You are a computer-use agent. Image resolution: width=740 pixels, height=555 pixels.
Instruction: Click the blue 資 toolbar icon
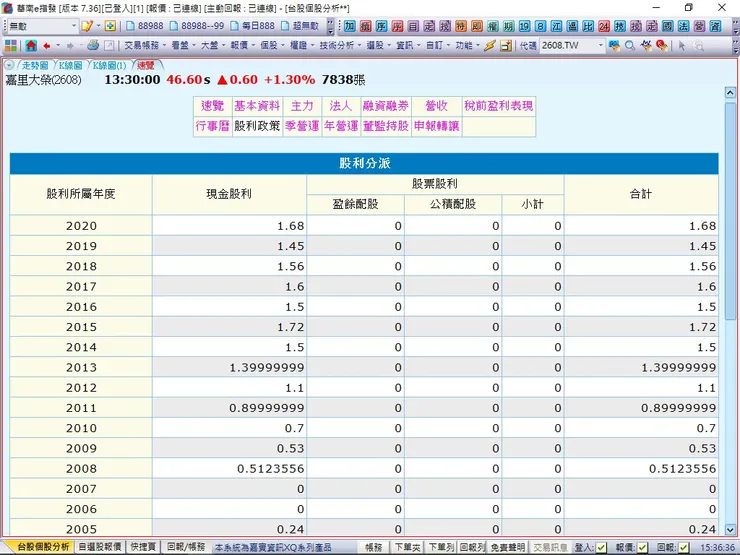pyautogui.click(x=715, y=26)
